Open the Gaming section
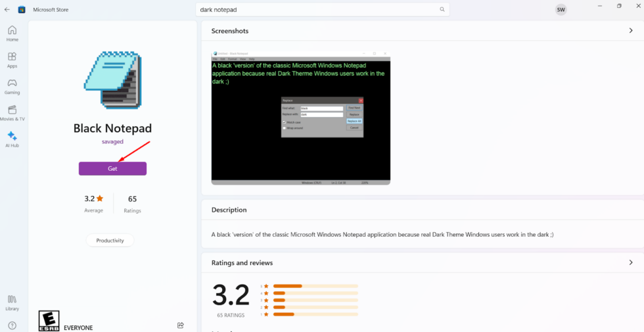Screen dimensions: 644x332 [x=12, y=87]
